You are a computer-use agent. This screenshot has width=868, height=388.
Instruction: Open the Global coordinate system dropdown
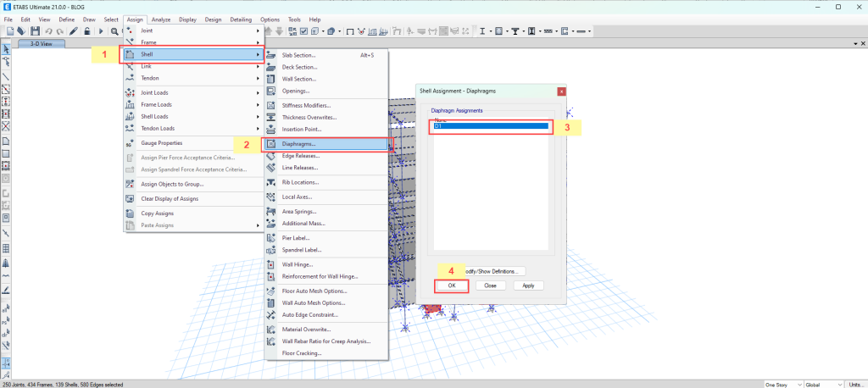point(824,383)
